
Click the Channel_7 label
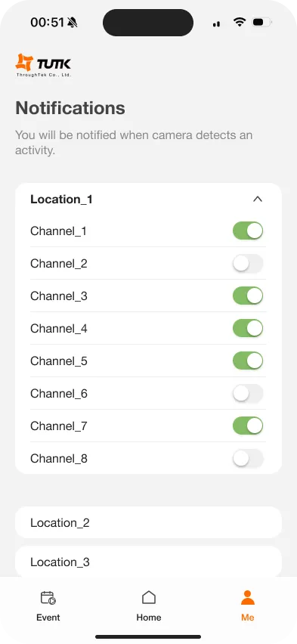click(59, 426)
